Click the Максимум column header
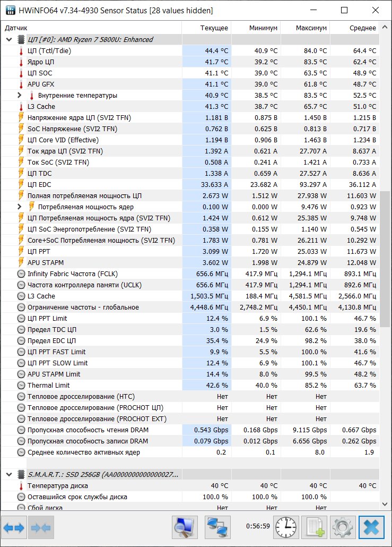The height and width of the screenshot is (547, 392). [306, 28]
